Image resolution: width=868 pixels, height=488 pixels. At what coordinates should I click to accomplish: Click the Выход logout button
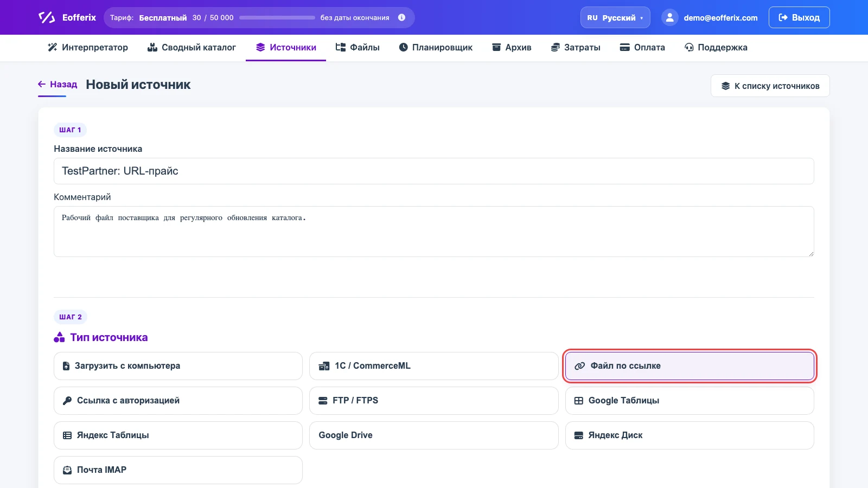click(x=799, y=17)
